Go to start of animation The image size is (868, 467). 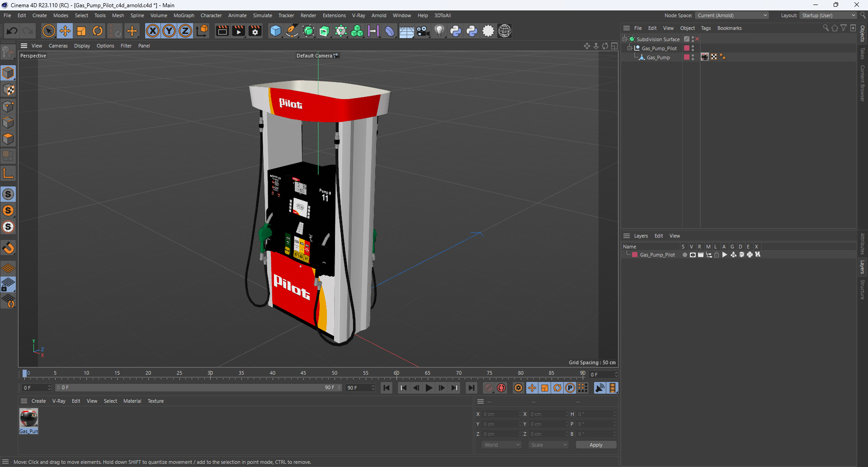(386, 388)
